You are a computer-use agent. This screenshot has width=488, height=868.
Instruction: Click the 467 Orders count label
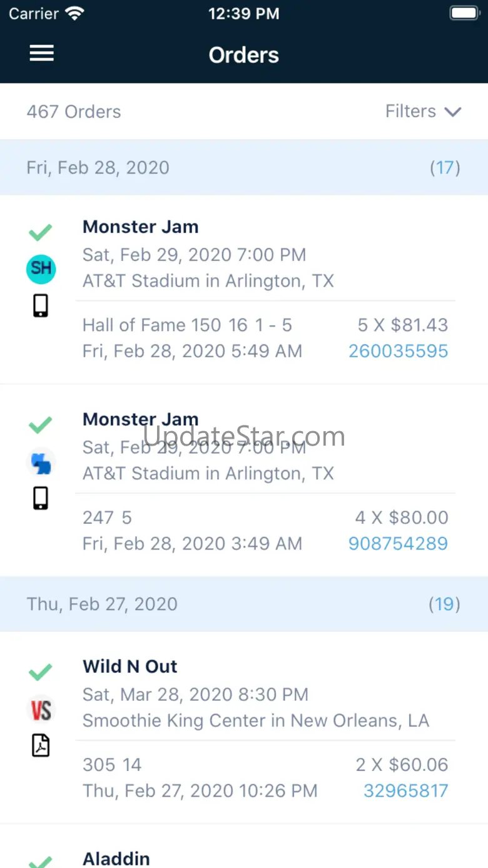click(74, 112)
